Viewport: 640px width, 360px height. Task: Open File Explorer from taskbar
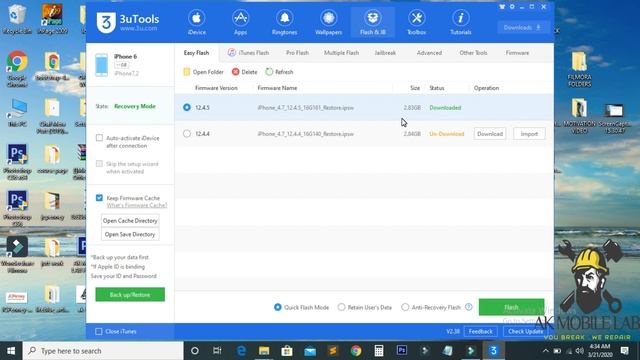[264, 351]
